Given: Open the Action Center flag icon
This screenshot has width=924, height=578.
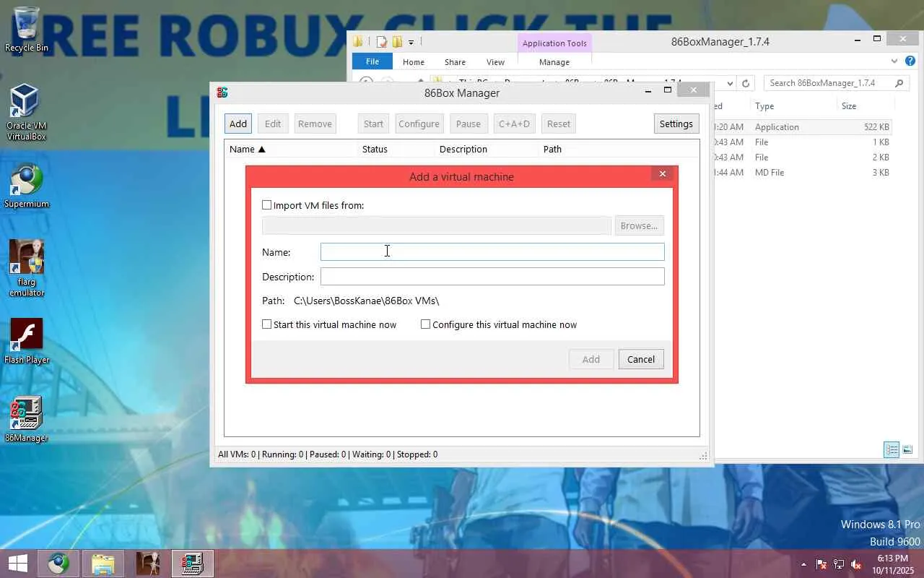Looking at the screenshot, I should 821,564.
